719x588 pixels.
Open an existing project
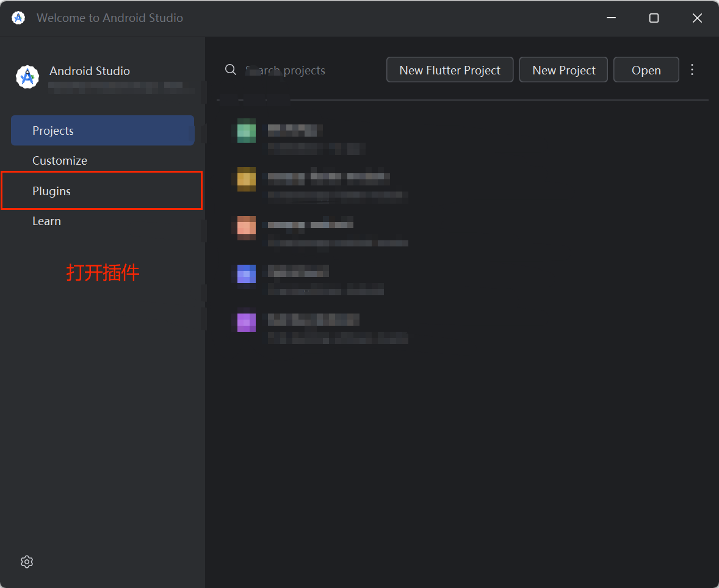[x=646, y=70]
